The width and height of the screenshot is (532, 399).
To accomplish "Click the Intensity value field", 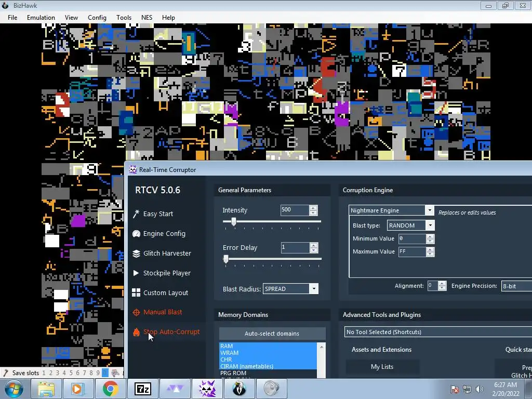I will pyautogui.click(x=295, y=210).
